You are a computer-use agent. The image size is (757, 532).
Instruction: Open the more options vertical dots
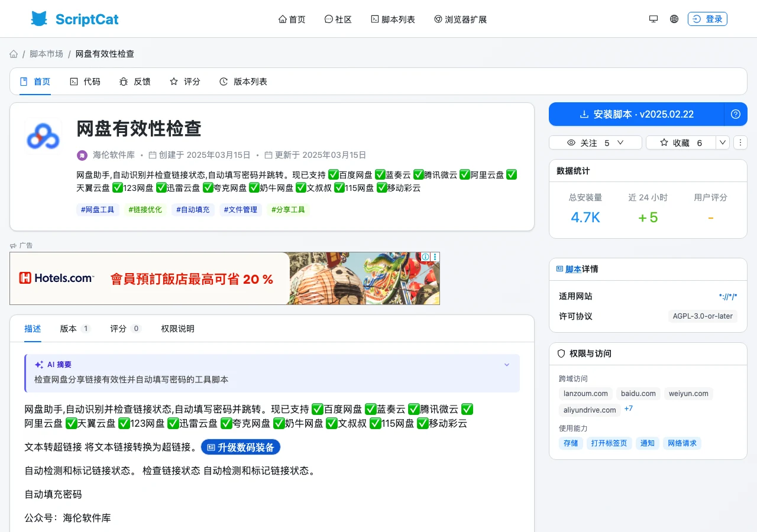(740, 142)
